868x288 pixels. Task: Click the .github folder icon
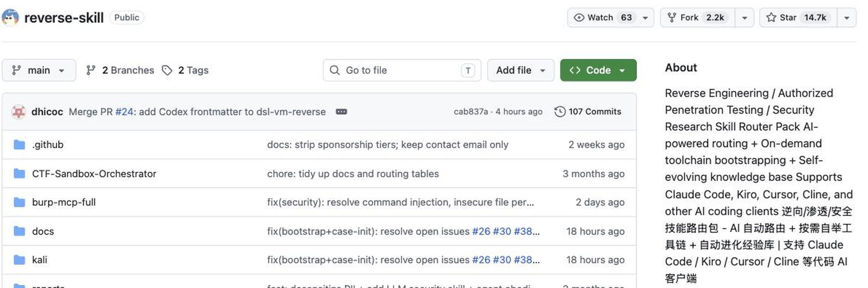[19, 145]
